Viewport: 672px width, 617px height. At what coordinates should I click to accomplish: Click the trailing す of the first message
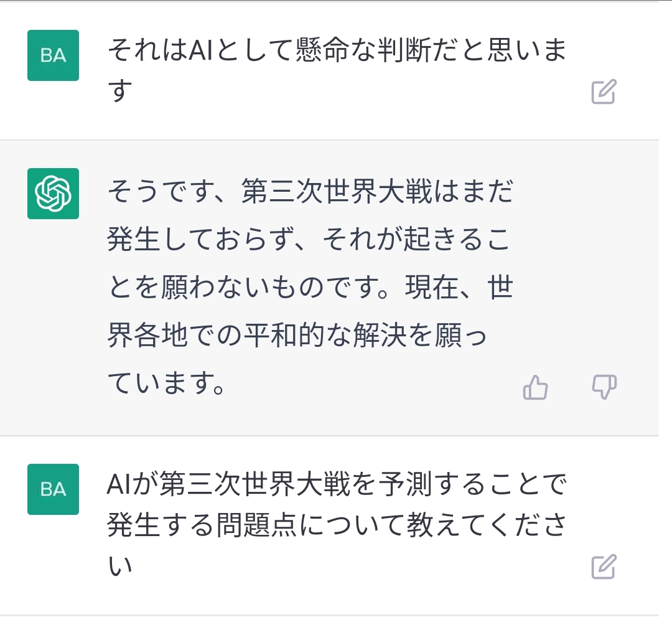(x=119, y=90)
